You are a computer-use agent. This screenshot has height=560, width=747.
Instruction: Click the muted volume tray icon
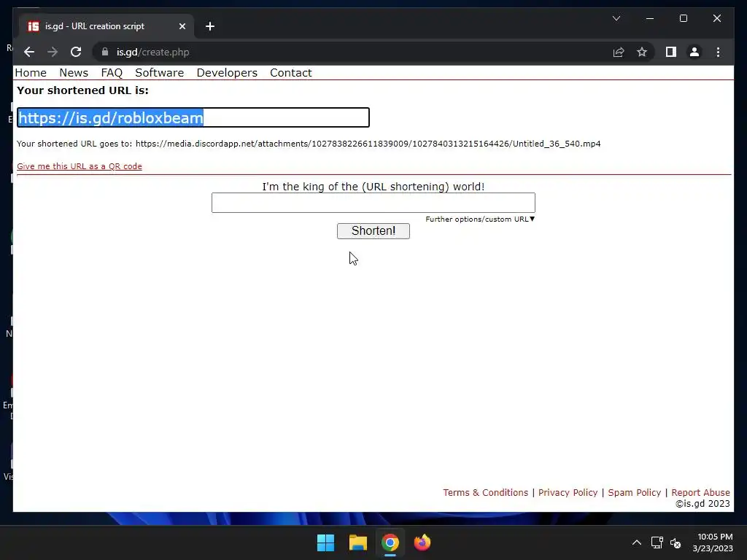click(676, 542)
